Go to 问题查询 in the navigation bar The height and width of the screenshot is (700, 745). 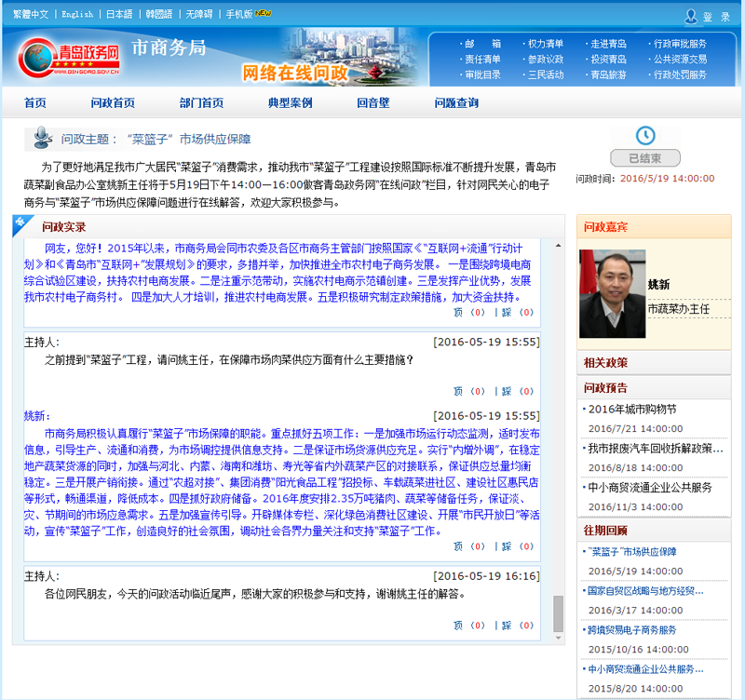(456, 103)
